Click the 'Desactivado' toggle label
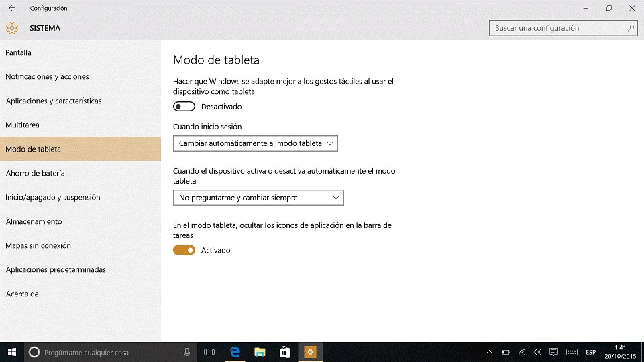 pyautogui.click(x=221, y=107)
